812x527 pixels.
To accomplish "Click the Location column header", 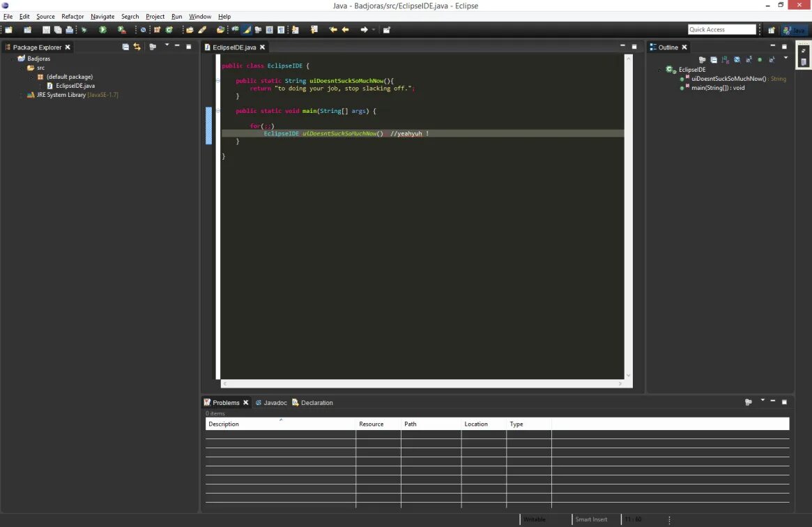I will 484,424.
